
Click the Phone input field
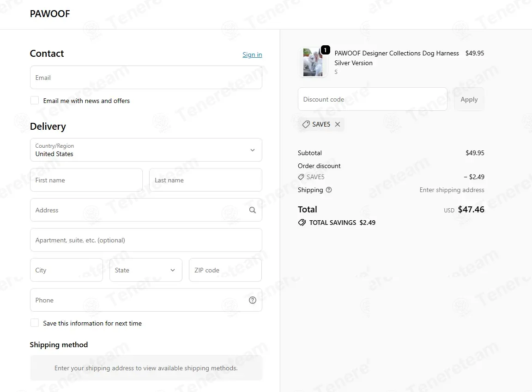146,300
